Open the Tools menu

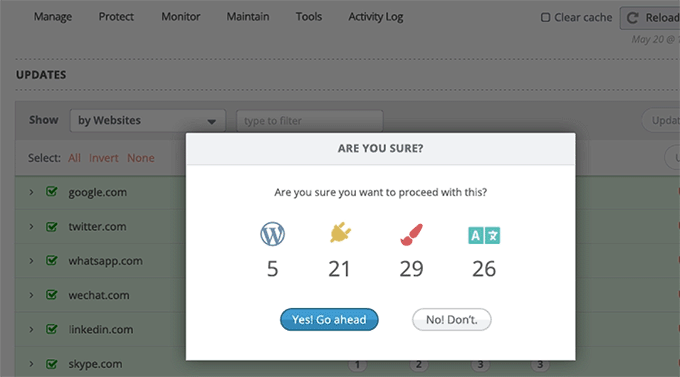(309, 17)
